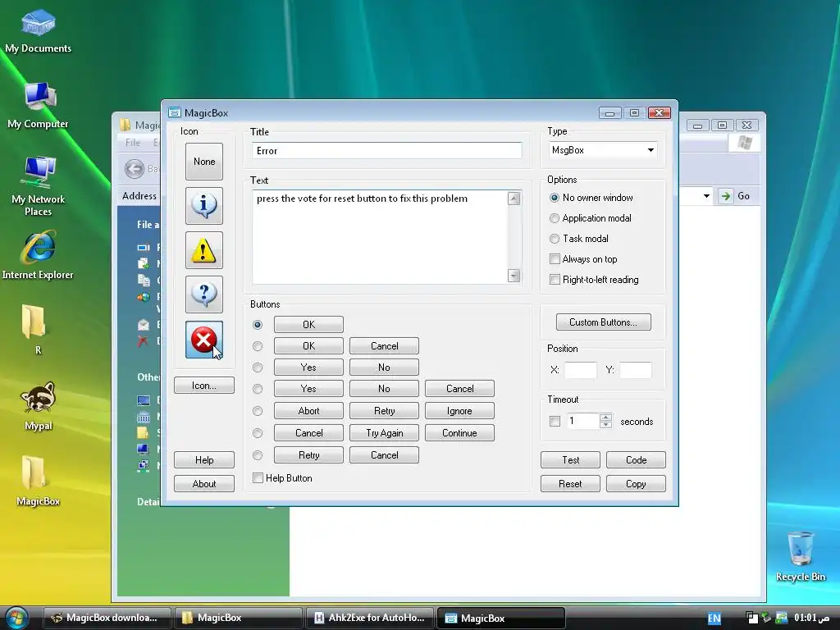This screenshot has width=840, height=630.
Task: Click the Back arrow in Explorer window
Action: (x=135, y=169)
